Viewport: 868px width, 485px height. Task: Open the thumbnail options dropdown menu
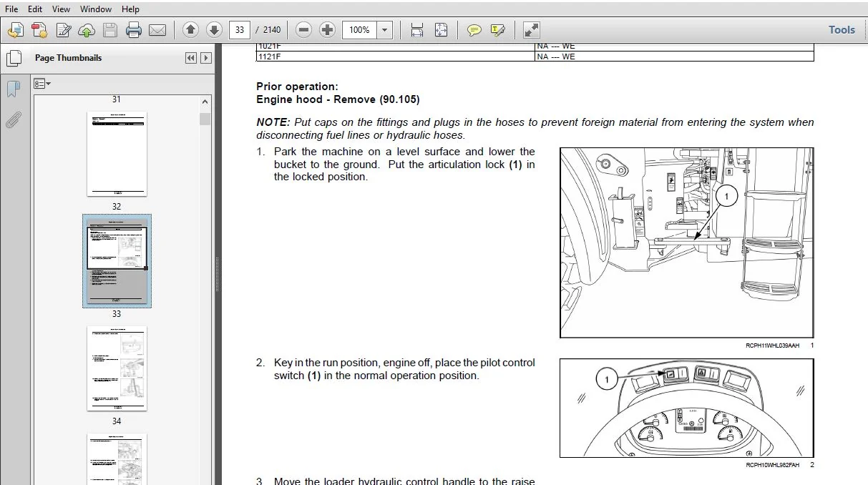(42, 84)
